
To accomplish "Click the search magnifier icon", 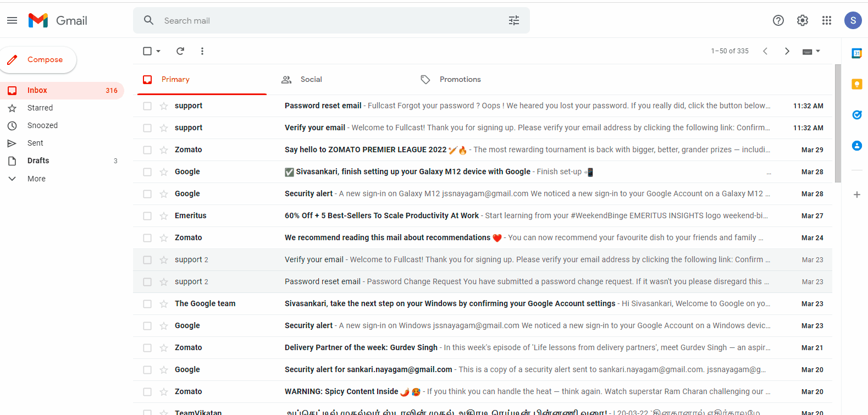I will coord(148,20).
